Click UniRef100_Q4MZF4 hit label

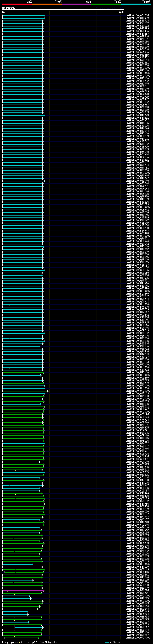pos(137,548)
